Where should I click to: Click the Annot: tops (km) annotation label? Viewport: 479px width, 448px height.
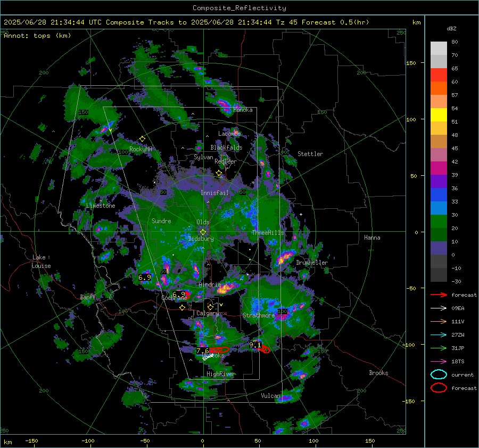(x=37, y=36)
